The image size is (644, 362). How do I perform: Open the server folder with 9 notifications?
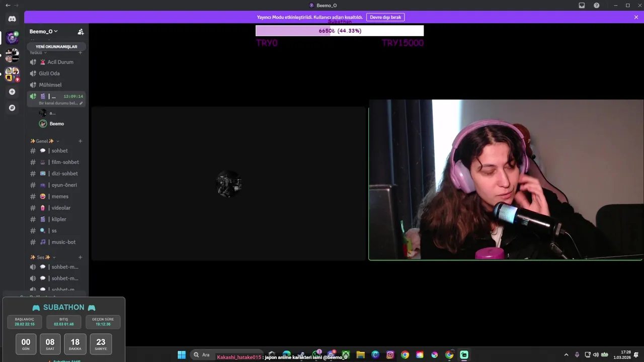[12, 74]
